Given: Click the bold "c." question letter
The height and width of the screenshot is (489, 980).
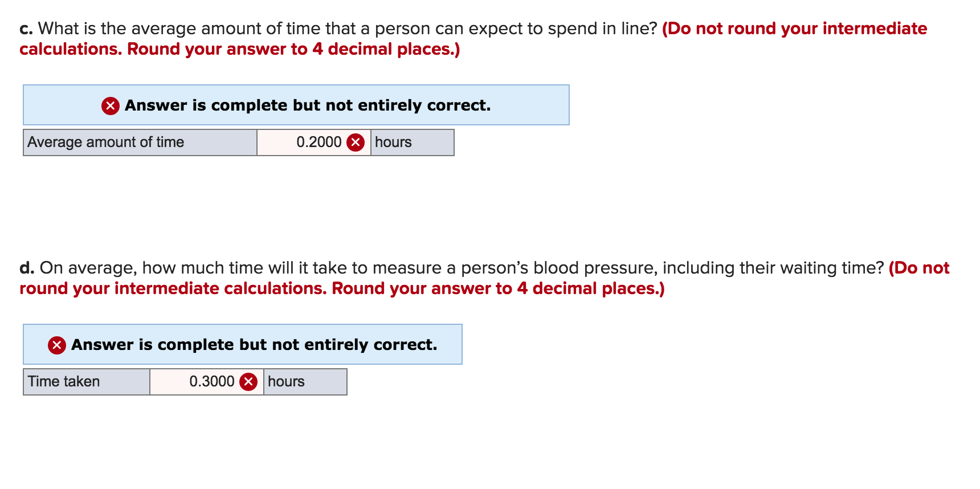Looking at the screenshot, I should click(x=26, y=29).
